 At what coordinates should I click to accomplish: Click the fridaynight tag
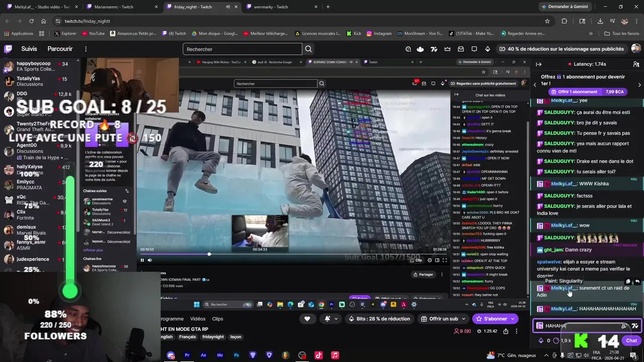click(x=213, y=337)
